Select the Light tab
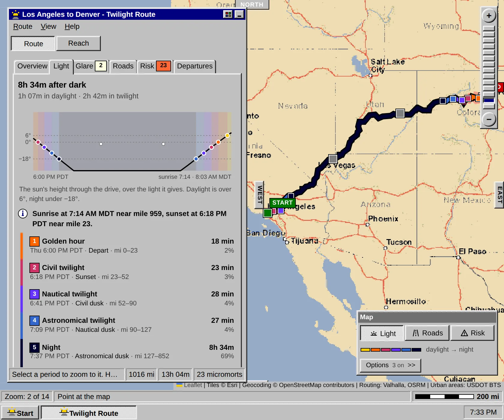This screenshot has height=420, width=504. pyautogui.click(x=61, y=66)
